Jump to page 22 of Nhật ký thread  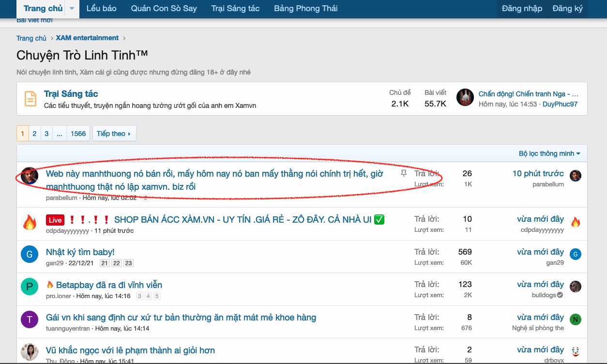(116, 263)
